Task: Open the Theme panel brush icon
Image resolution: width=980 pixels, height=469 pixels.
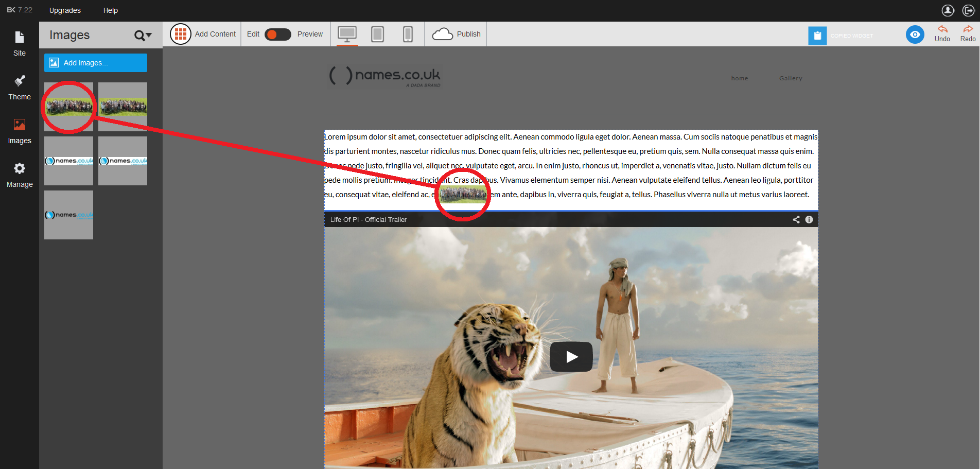Action: click(20, 81)
